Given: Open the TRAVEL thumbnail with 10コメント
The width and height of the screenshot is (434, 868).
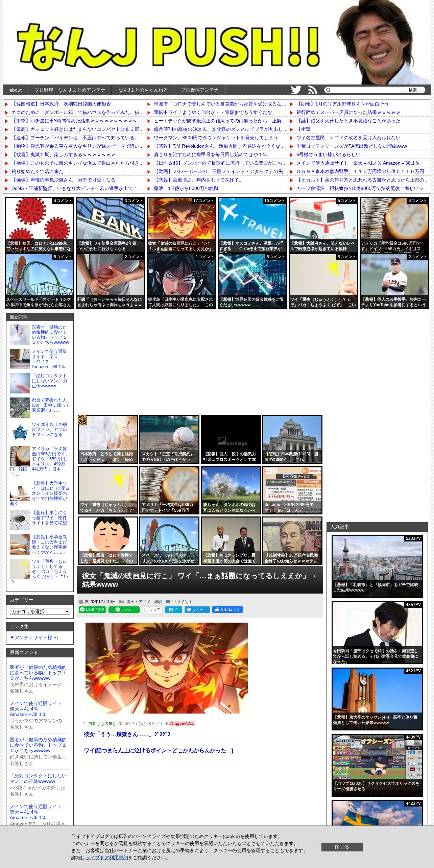Looking at the screenshot, I should (x=252, y=225).
